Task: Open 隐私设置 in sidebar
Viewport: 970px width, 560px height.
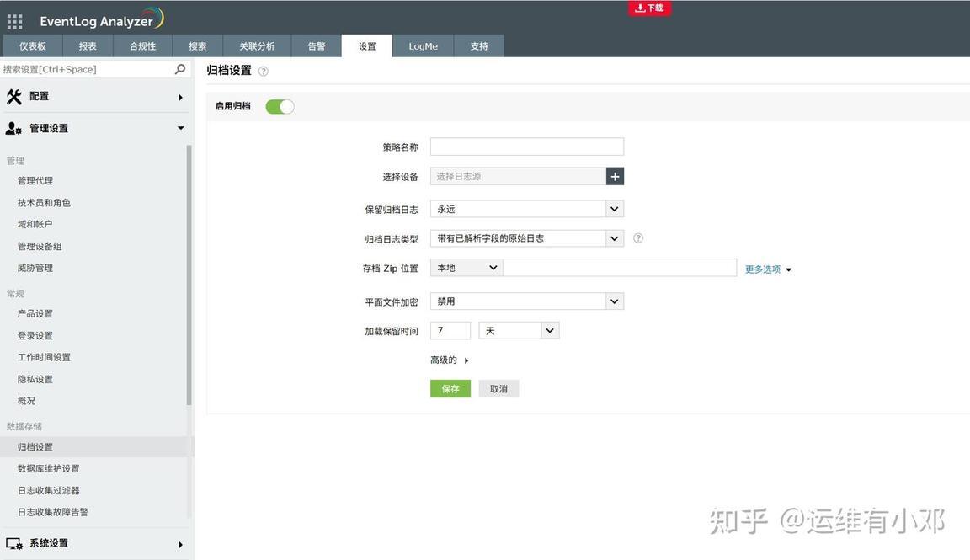Action: coord(35,379)
